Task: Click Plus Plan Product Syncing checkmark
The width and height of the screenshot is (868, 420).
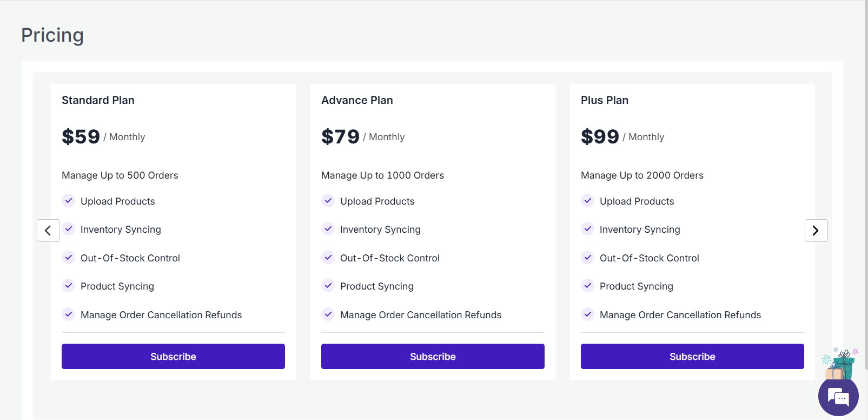Action: [588, 285]
